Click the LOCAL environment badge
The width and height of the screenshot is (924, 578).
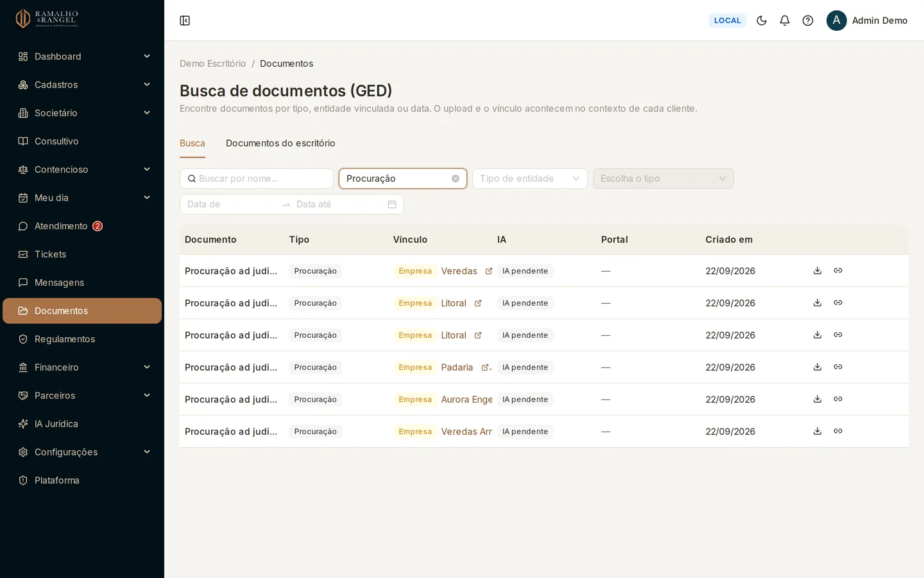727,21
